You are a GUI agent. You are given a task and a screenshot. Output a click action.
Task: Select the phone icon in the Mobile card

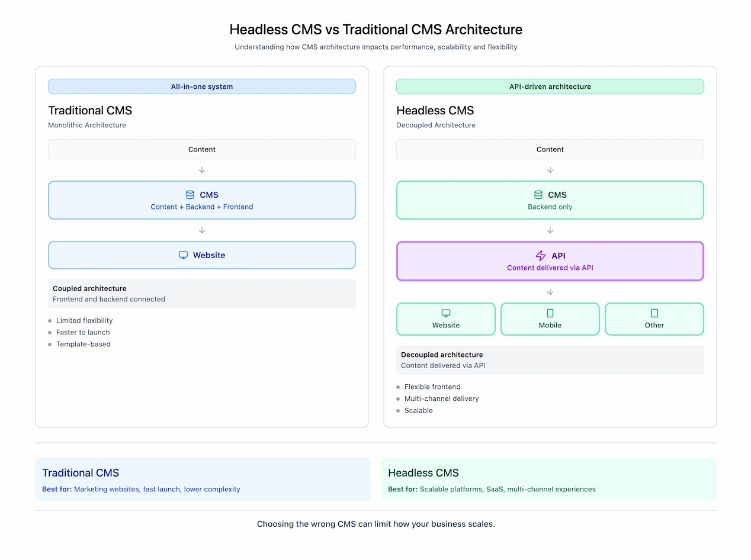click(550, 312)
